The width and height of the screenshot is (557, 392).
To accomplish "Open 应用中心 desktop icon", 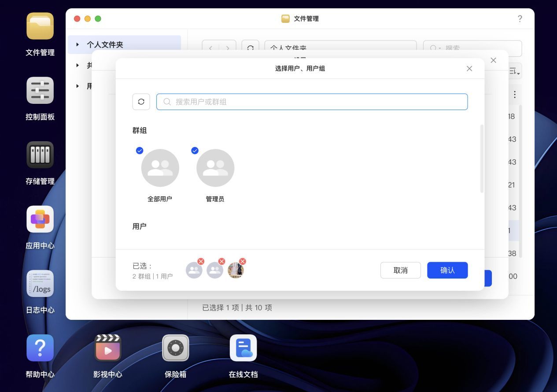I will point(40,219).
